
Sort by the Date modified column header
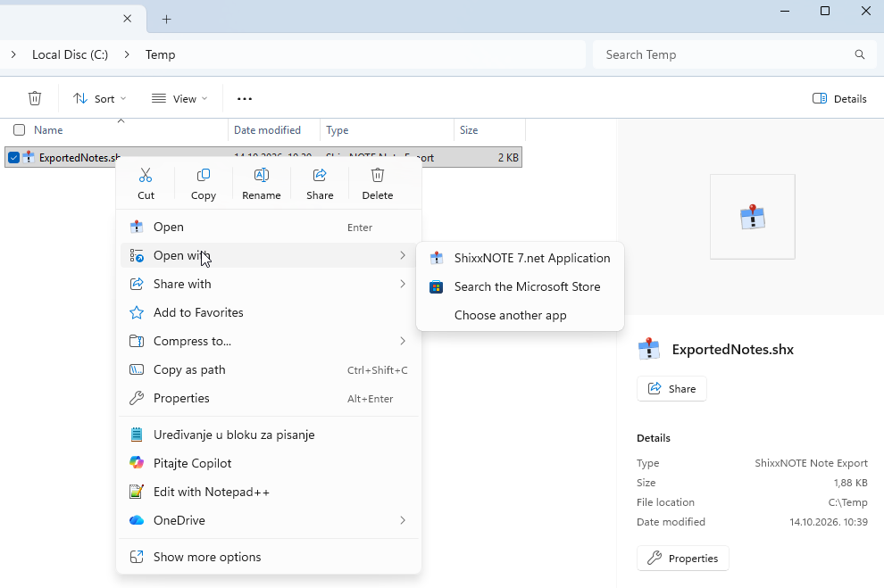(274, 130)
